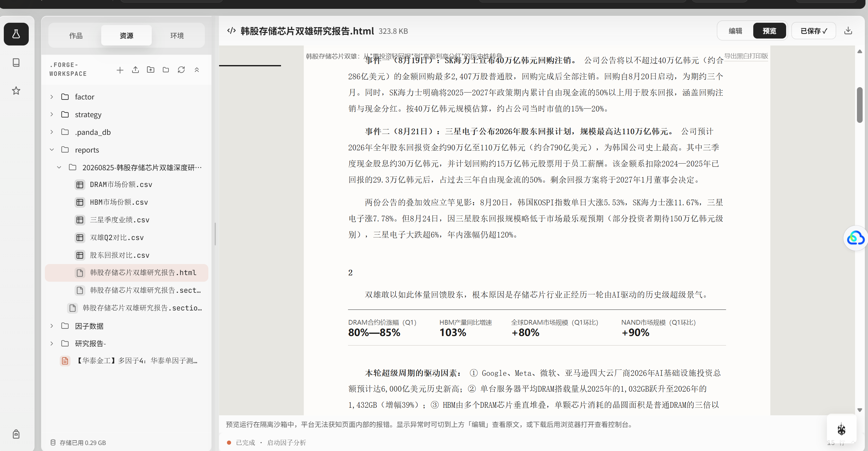Open DRAM市场份额.csv file

point(127,185)
